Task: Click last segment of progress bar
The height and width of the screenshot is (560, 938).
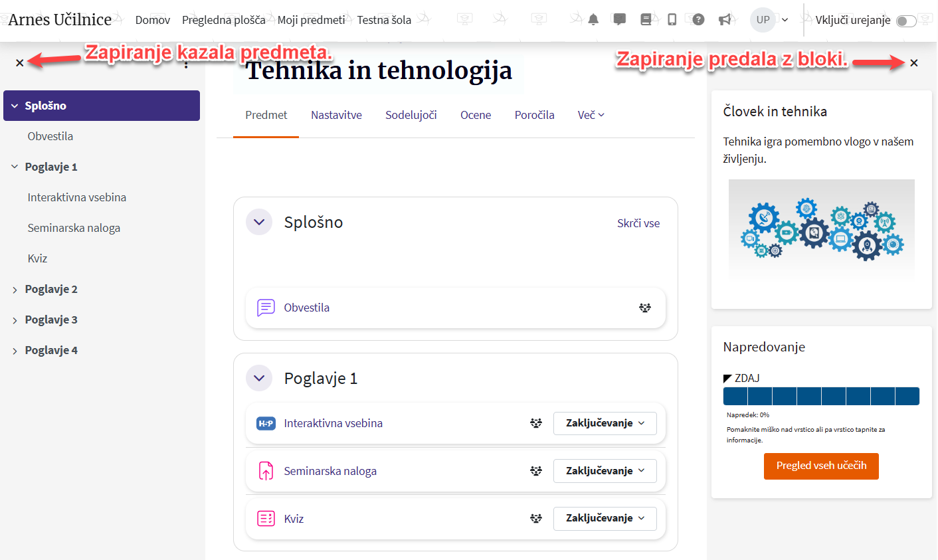Action: coord(907,396)
